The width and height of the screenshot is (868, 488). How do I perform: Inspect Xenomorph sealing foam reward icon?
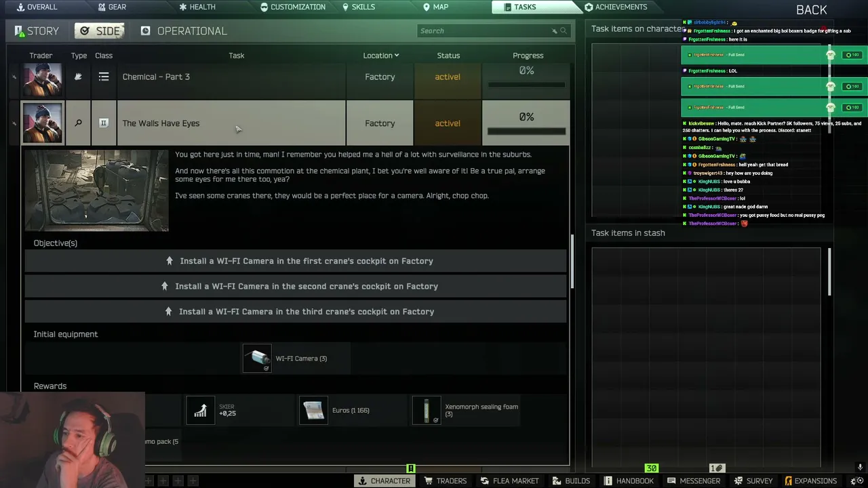(427, 410)
